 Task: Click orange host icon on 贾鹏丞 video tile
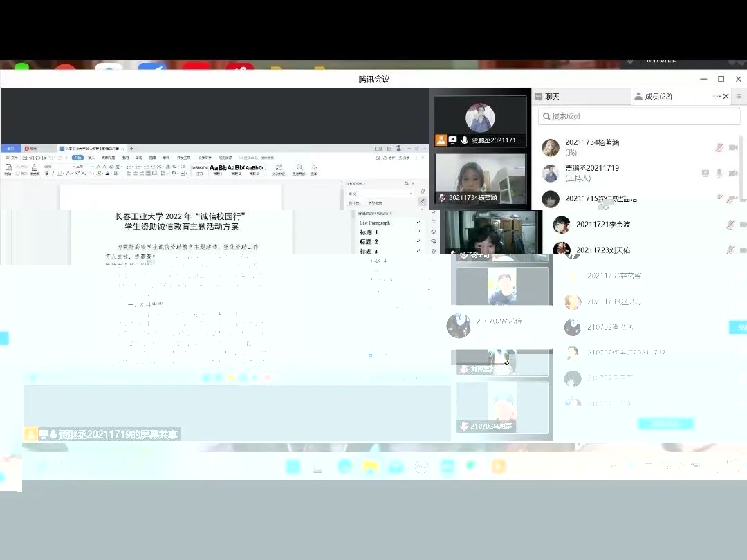click(x=441, y=140)
